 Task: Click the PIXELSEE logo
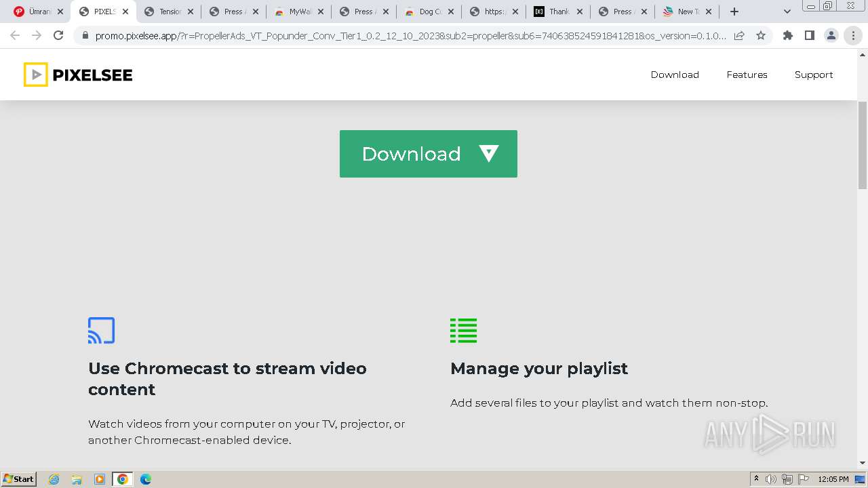(78, 75)
